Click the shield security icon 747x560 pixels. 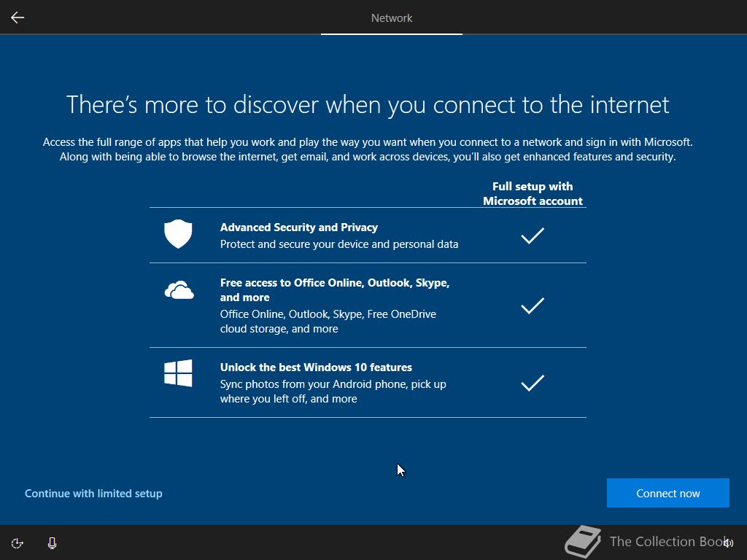pyautogui.click(x=178, y=234)
